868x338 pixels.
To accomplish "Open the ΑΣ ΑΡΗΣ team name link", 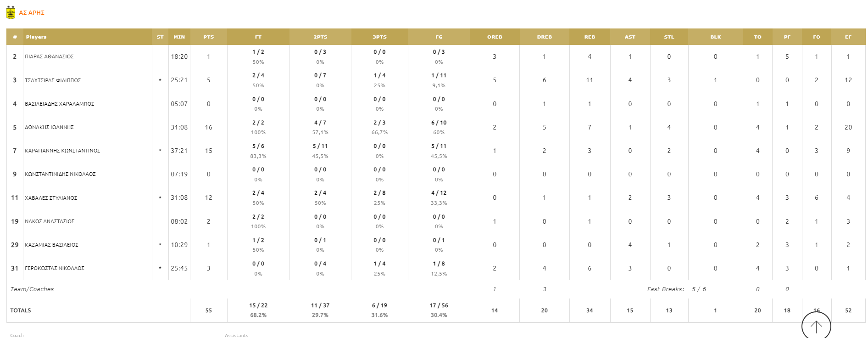I will (32, 13).
